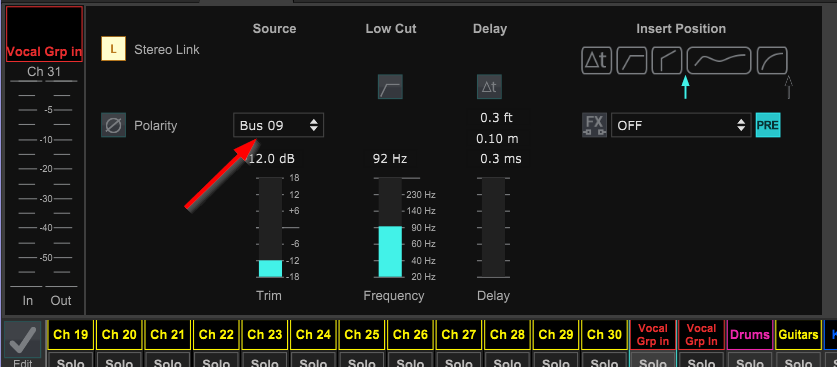Click the Trim level slider

click(270, 227)
